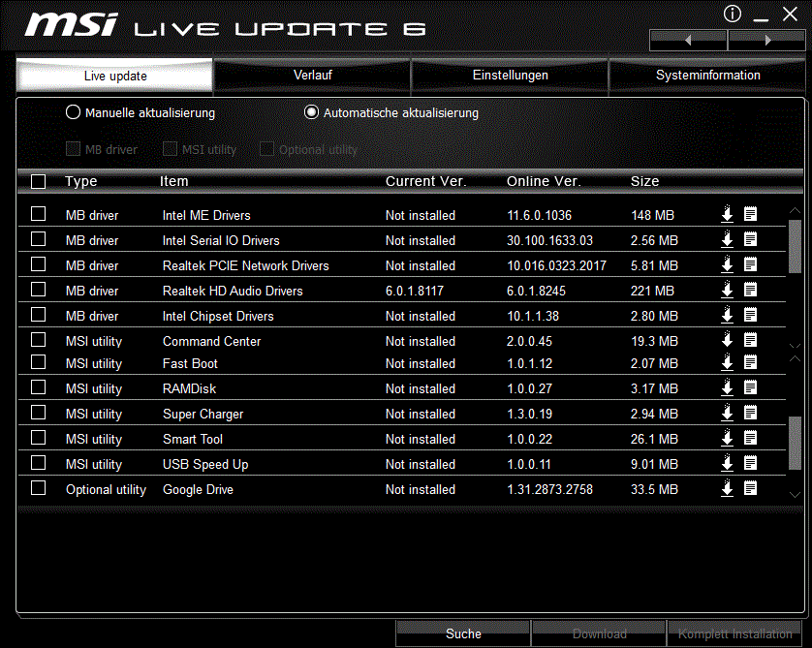Download Intel Chipset Drivers via its arrow icon
Image resolution: width=812 pixels, height=648 pixels.
[727, 315]
